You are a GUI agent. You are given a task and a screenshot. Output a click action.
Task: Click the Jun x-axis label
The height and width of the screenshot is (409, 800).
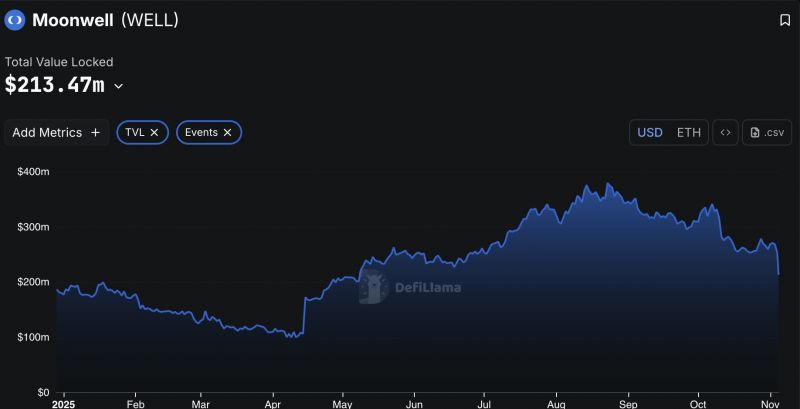(x=414, y=404)
